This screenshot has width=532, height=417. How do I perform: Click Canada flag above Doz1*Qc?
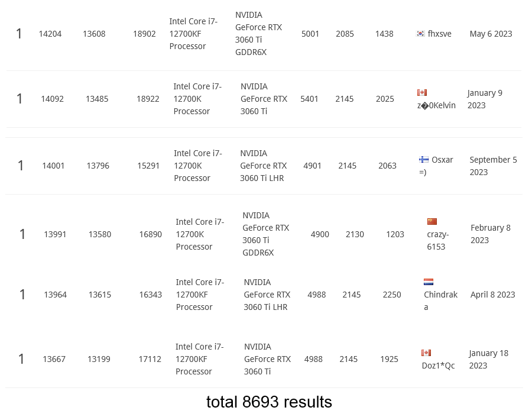coord(426,353)
